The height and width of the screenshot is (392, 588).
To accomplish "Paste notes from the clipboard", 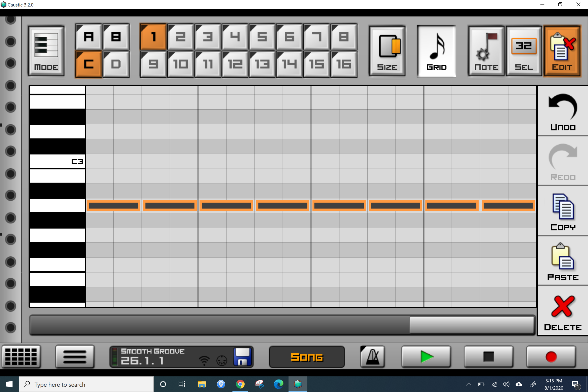I will (563, 261).
